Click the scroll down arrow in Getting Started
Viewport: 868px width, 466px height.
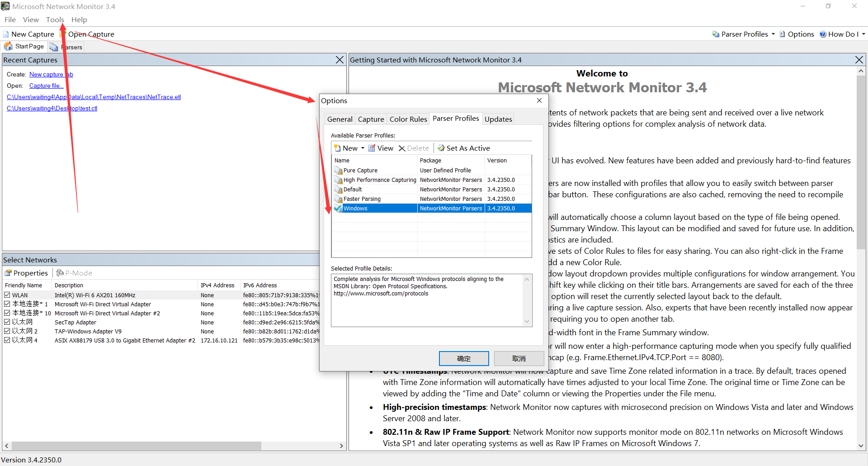point(861,446)
